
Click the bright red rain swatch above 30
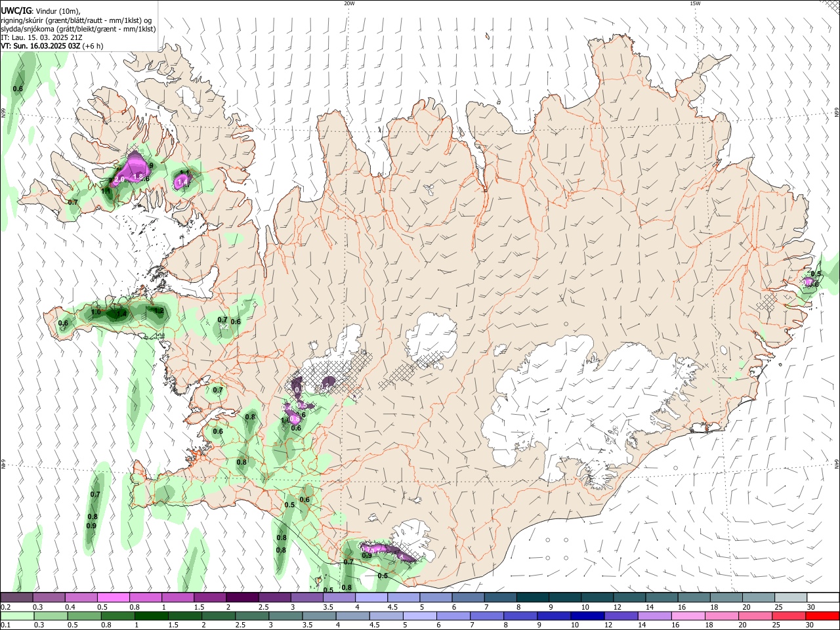pyautogui.click(x=822, y=616)
